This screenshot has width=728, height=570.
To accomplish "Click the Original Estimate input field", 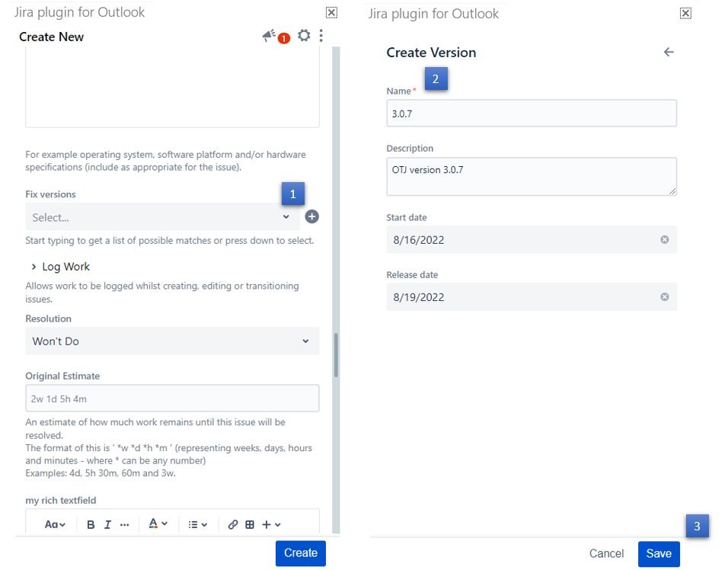I will point(172,399).
